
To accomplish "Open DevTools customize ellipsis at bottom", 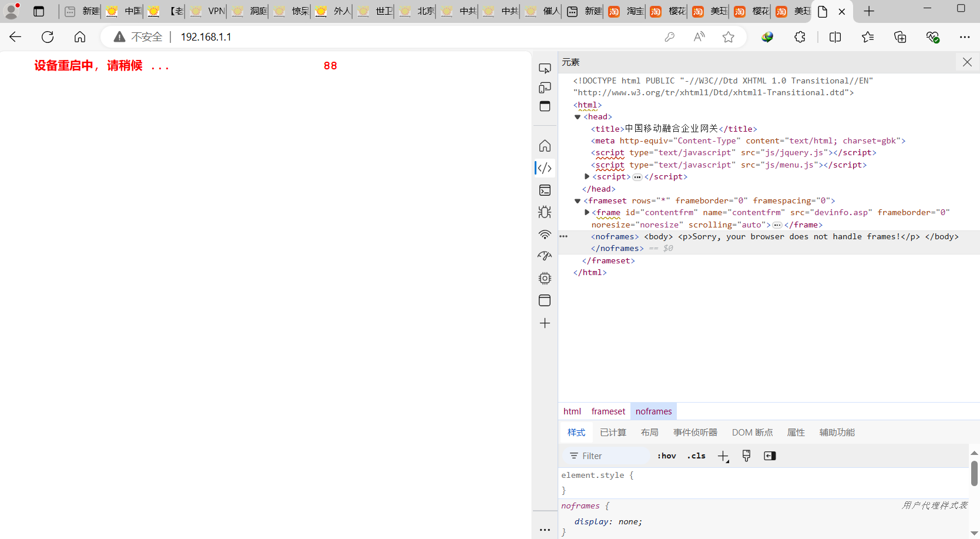I will tap(545, 530).
